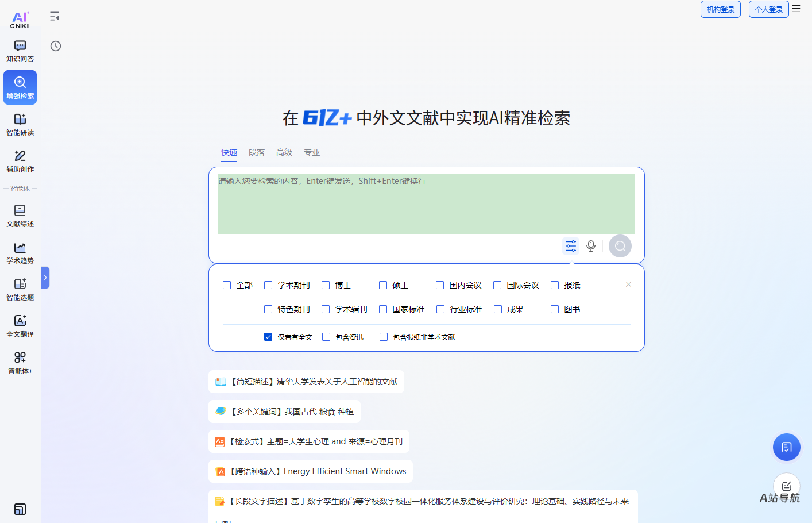
Task: Click the round search submit button
Action: [620, 246]
